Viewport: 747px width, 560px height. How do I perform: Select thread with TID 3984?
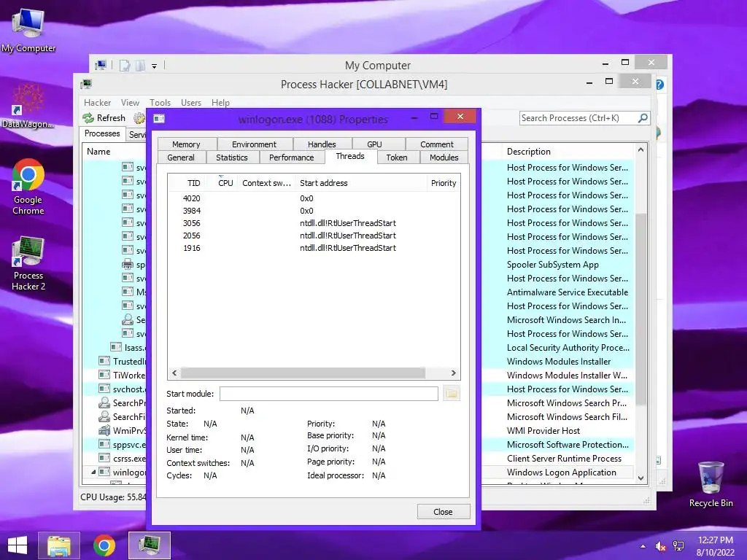click(314, 211)
